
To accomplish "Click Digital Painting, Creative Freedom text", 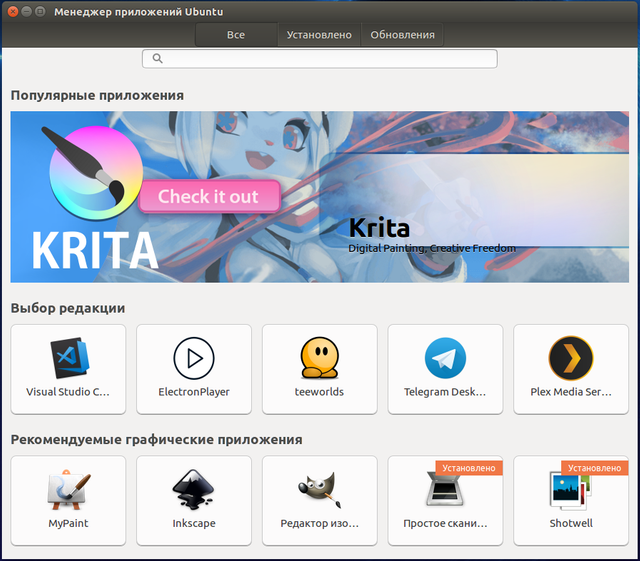I will (432, 248).
